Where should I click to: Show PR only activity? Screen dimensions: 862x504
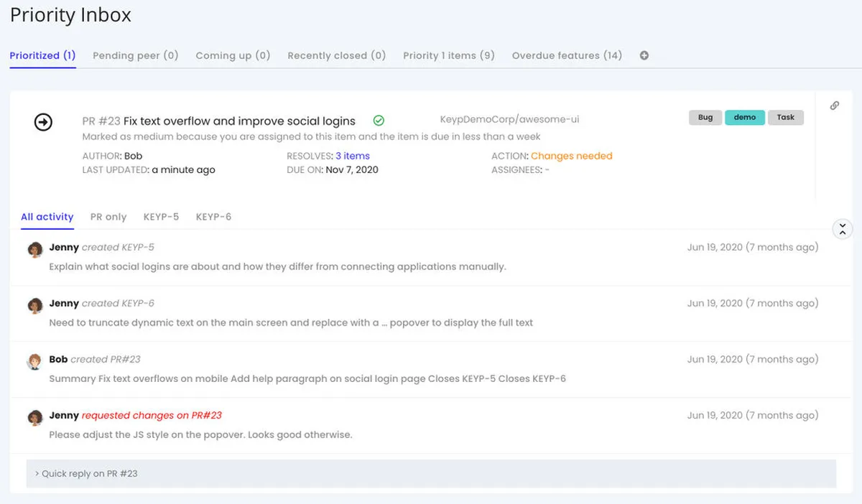coord(108,217)
